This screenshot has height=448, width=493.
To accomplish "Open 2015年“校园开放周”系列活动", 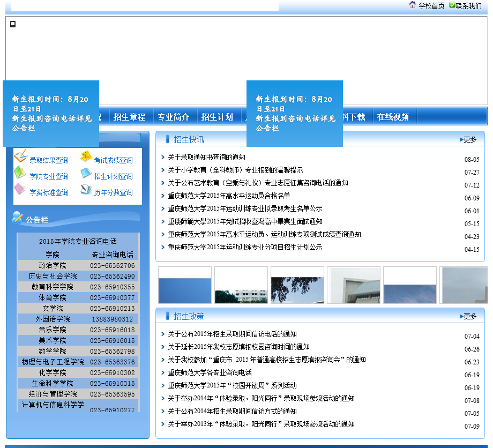I will point(232,385).
